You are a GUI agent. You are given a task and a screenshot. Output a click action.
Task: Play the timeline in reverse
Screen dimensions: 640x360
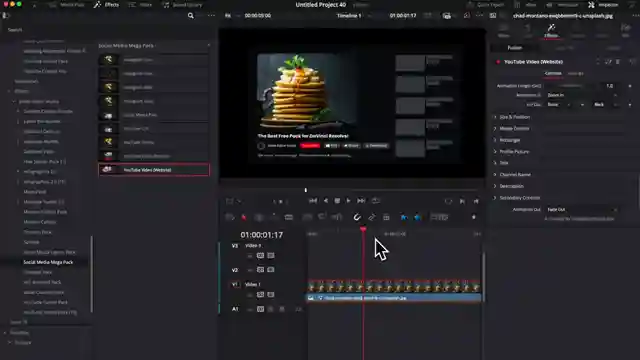pyautogui.click(x=326, y=201)
